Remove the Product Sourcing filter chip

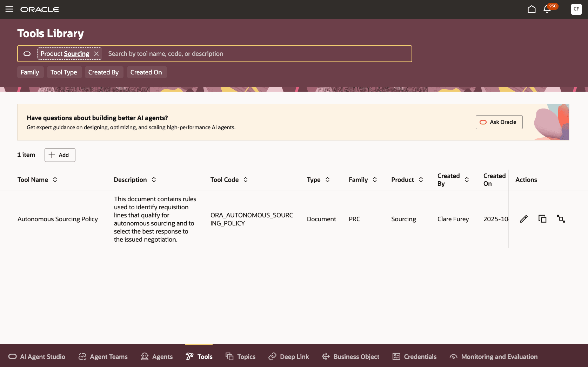96,53
